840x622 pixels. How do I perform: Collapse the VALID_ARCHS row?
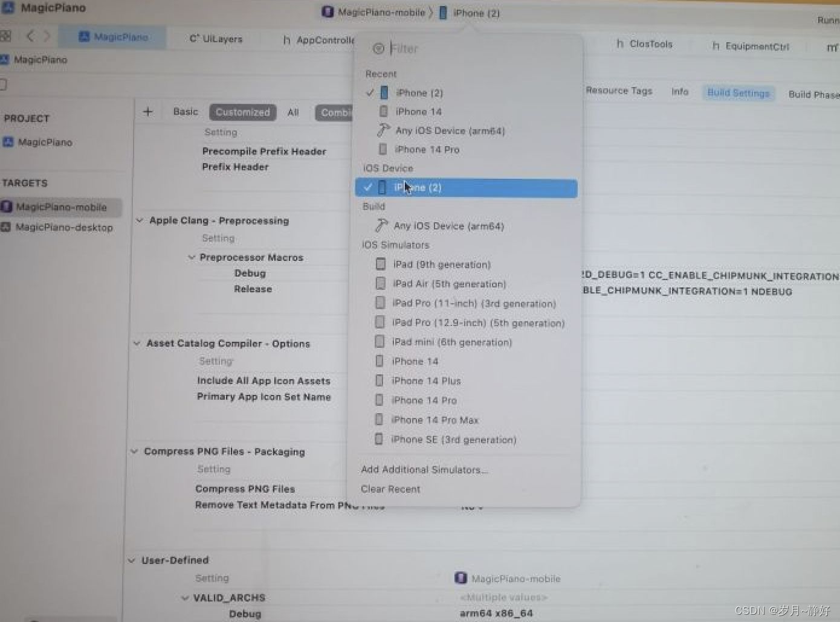185,598
